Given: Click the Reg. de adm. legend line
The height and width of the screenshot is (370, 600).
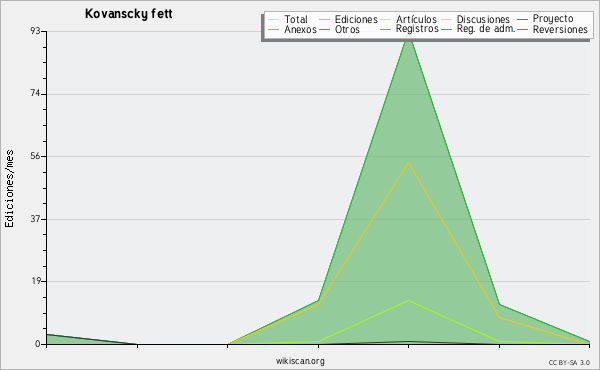Looking at the screenshot, I should (447, 29).
